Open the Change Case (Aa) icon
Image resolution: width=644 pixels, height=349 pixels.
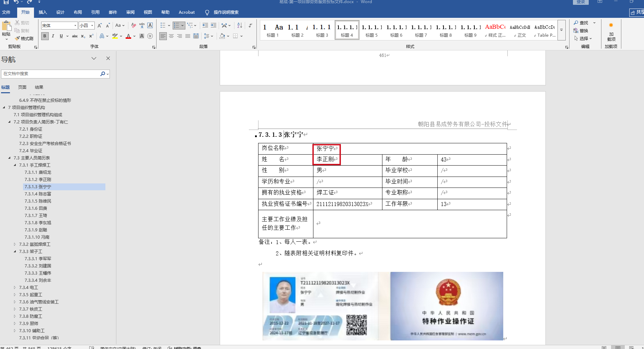120,25
